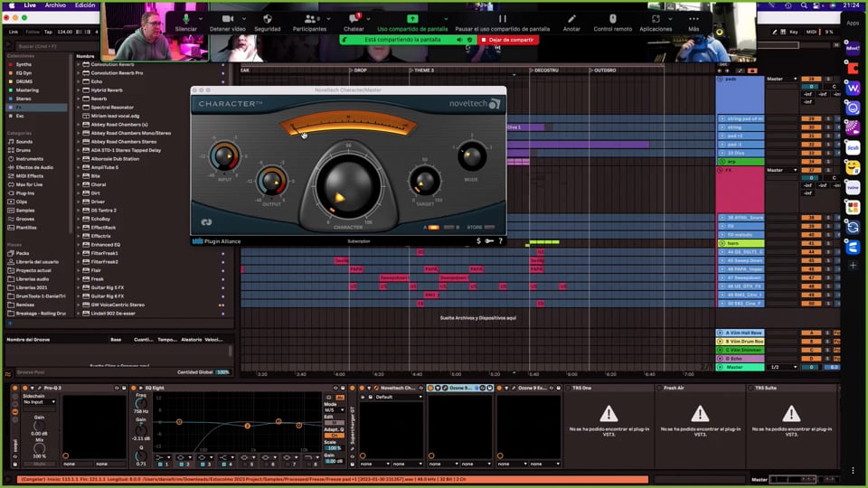The width and height of the screenshot is (868, 488).
Task: Open Zoom Participantes panel
Action: point(309,23)
